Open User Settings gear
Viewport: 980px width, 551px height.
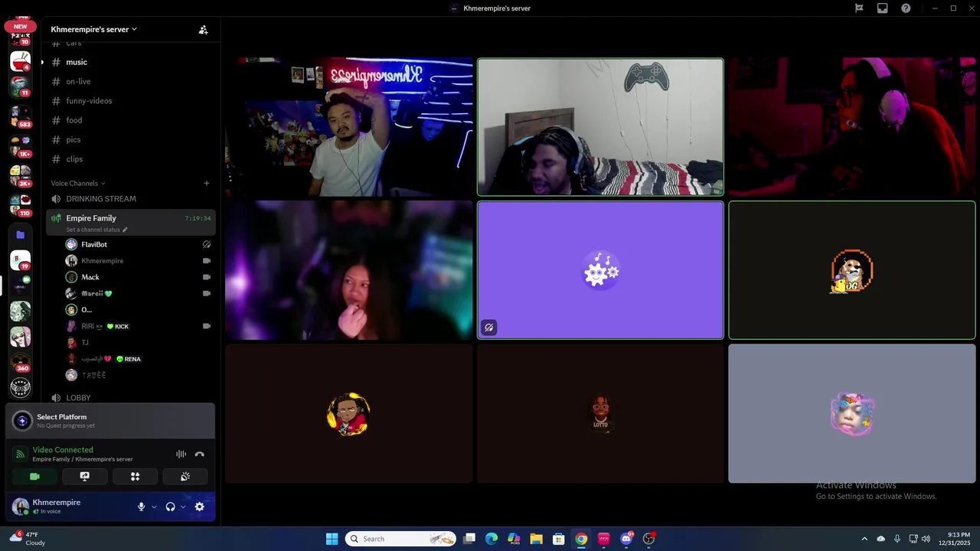pyautogui.click(x=200, y=507)
